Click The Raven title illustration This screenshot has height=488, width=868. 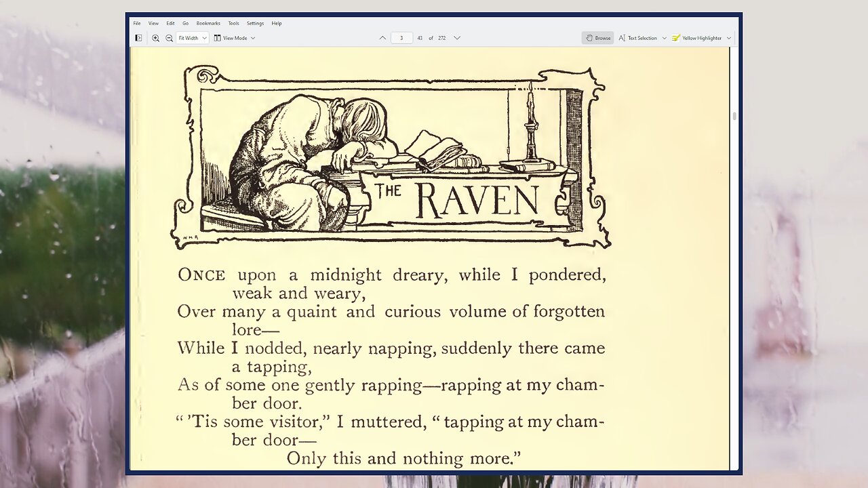point(391,157)
